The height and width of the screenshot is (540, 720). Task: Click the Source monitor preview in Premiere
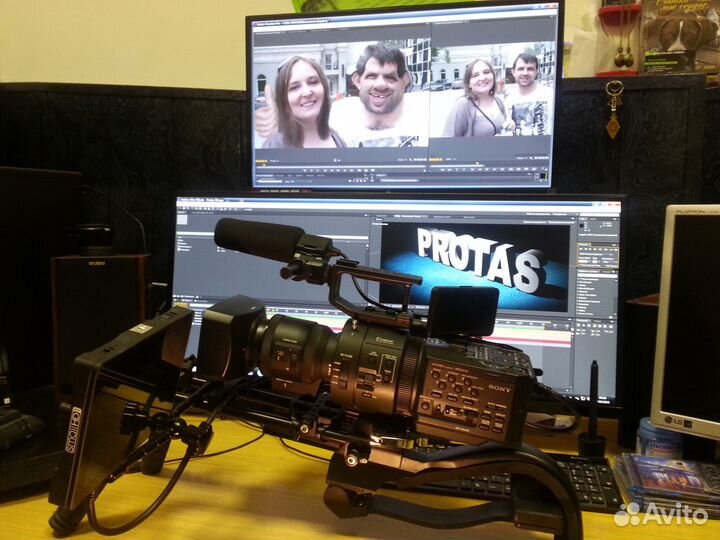click(342, 95)
